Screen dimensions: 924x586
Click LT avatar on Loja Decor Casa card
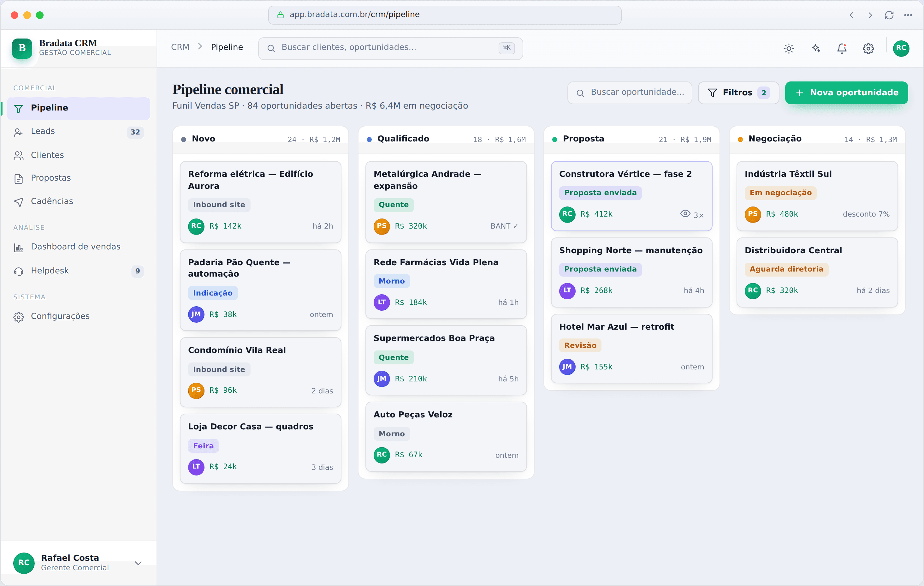196,467
